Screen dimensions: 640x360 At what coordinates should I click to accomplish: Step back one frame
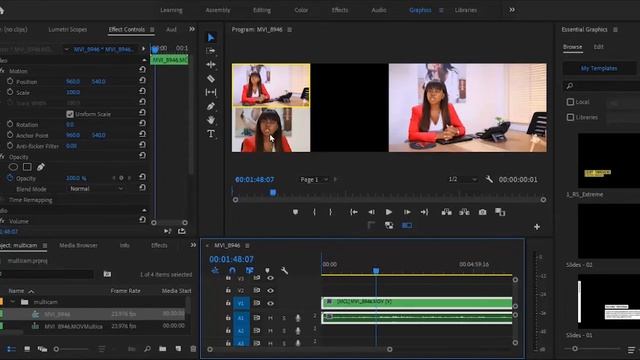[371, 212]
